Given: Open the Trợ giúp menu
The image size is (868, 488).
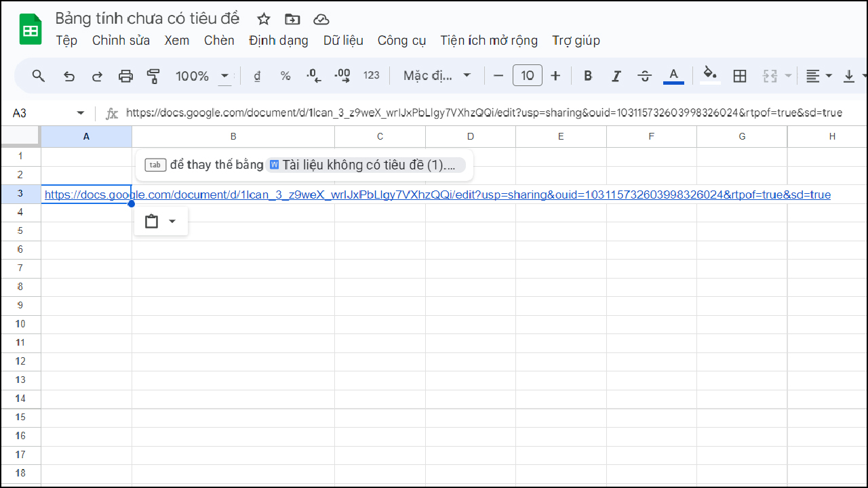Looking at the screenshot, I should point(576,41).
